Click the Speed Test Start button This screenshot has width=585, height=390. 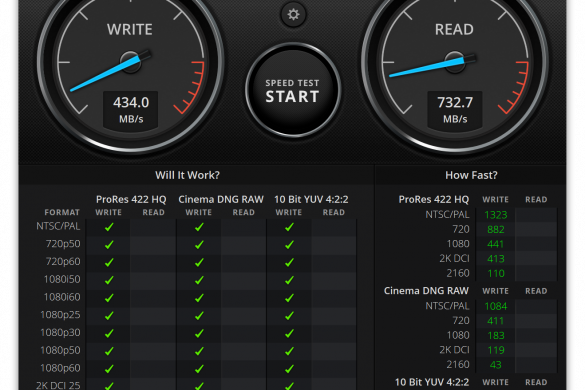pyautogui.click(x=293, y=90)
